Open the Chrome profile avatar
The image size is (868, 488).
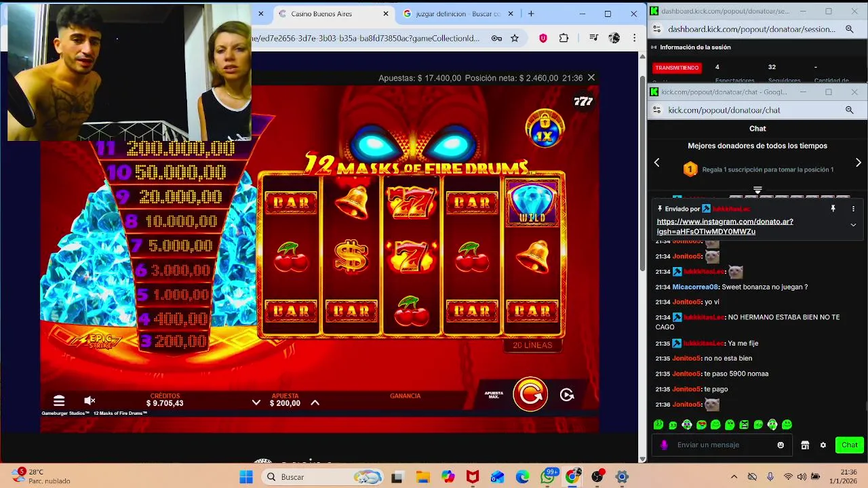click(614, 38)
